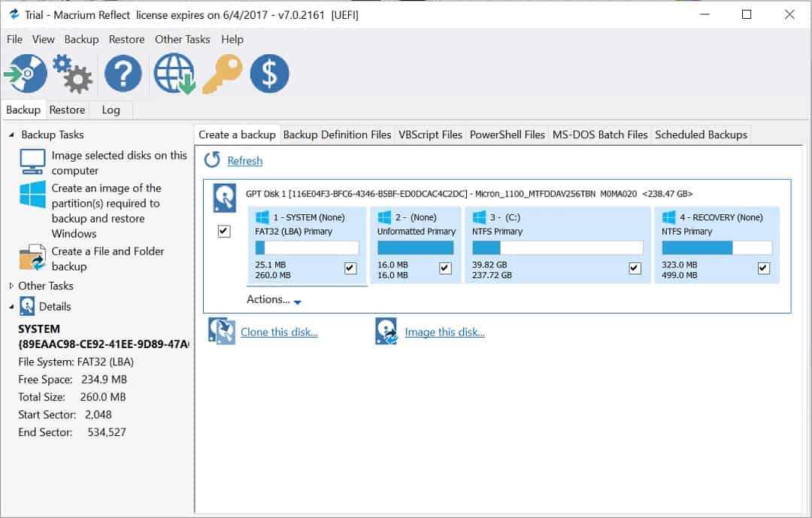812x518 pixels.
Task: Uncheck the RECOVERY partition checkbox
Action: coord(764,268)
